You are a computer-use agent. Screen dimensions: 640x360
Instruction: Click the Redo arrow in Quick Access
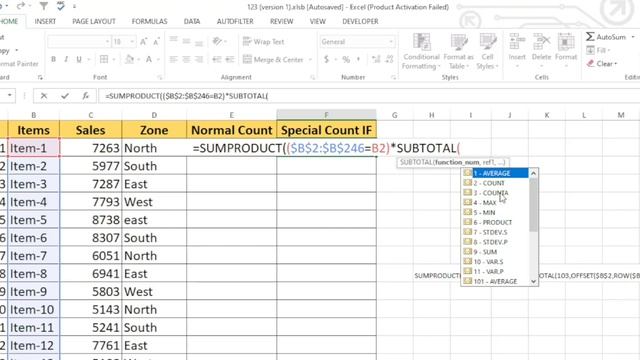tap(21, 6)
